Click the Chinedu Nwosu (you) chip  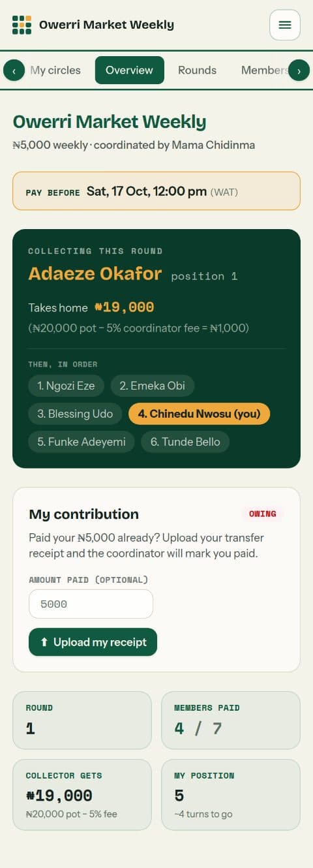[200, 414]
